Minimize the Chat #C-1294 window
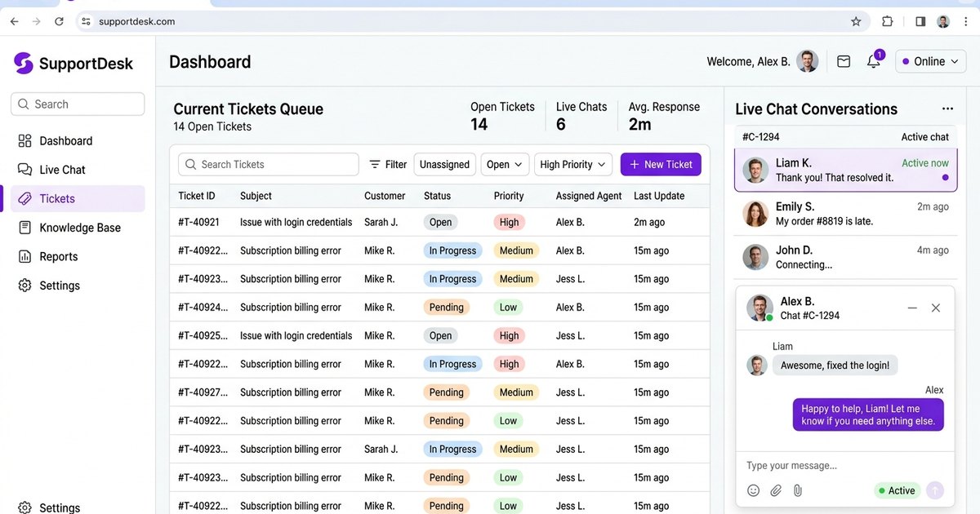The image size is (980, 514). click(913, 308)
